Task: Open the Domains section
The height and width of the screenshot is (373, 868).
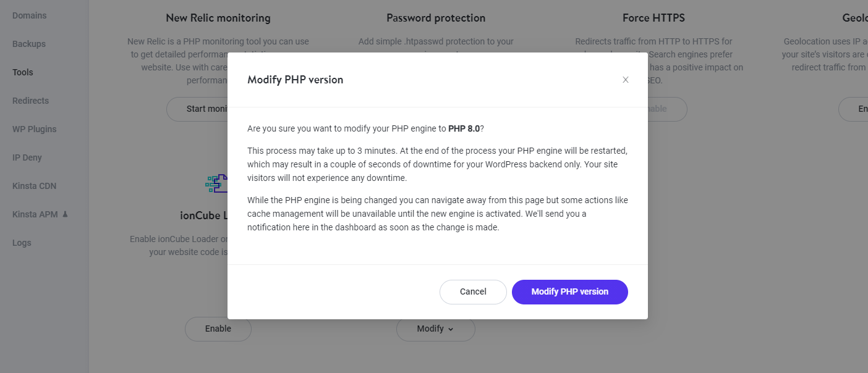Action: (28, 15)
